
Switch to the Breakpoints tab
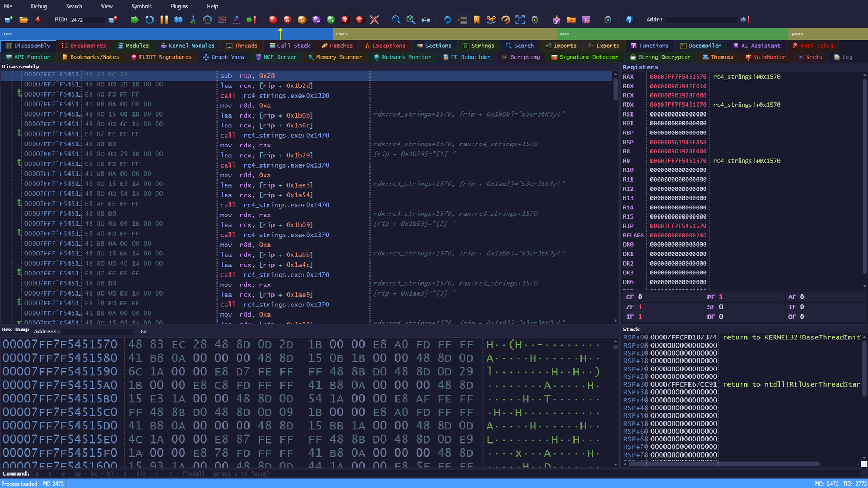click(x=84, y=46)
